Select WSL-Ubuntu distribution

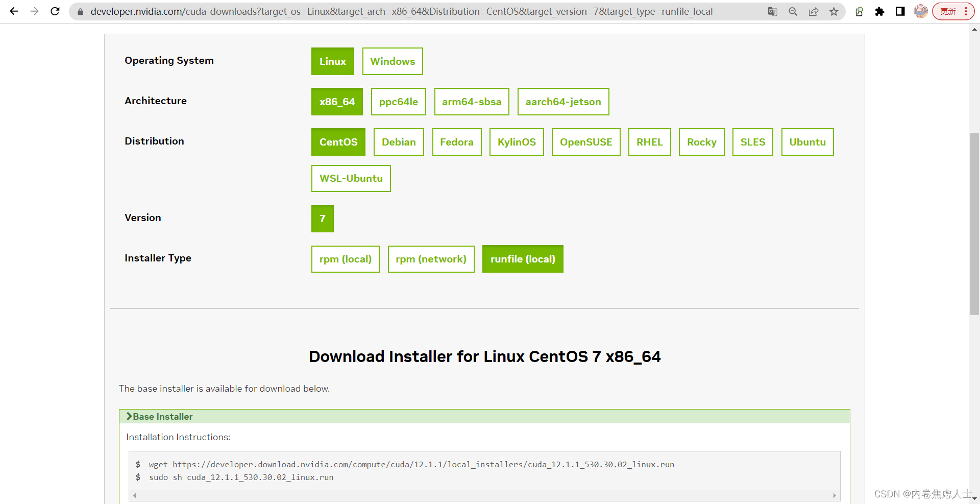tap(351, 178)
